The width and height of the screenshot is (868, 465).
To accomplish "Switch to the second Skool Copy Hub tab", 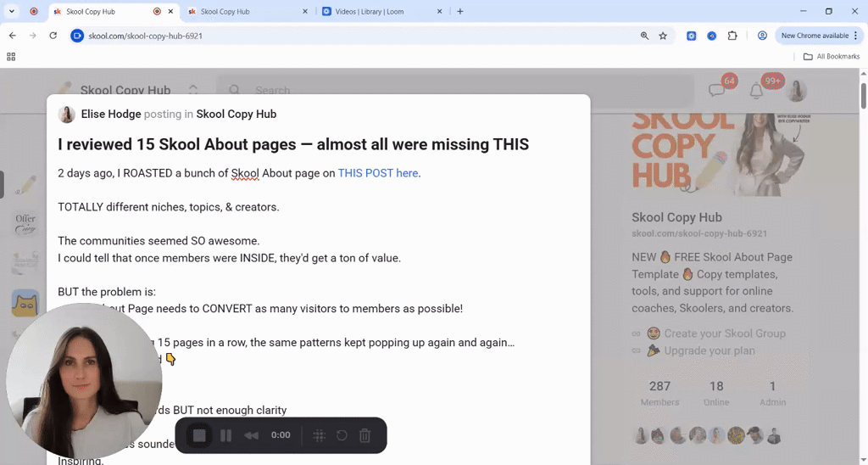I will pyautogui.click(x=247, y=12).
